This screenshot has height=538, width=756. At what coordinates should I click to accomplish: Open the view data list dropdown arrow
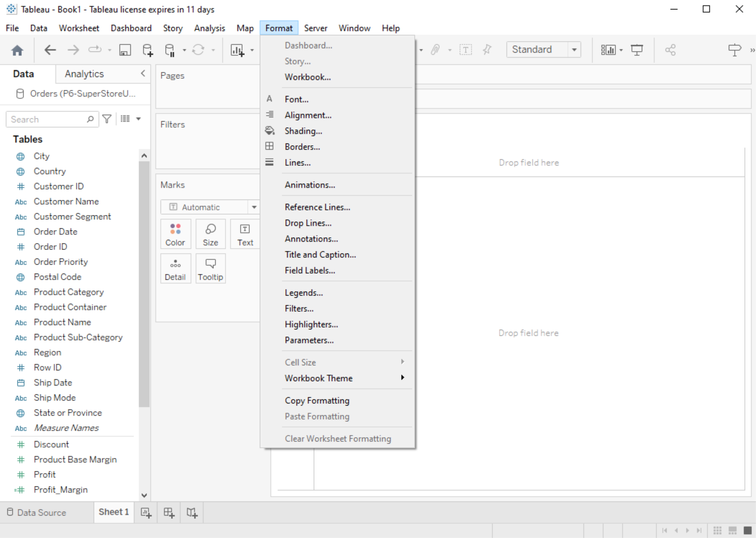139,119
